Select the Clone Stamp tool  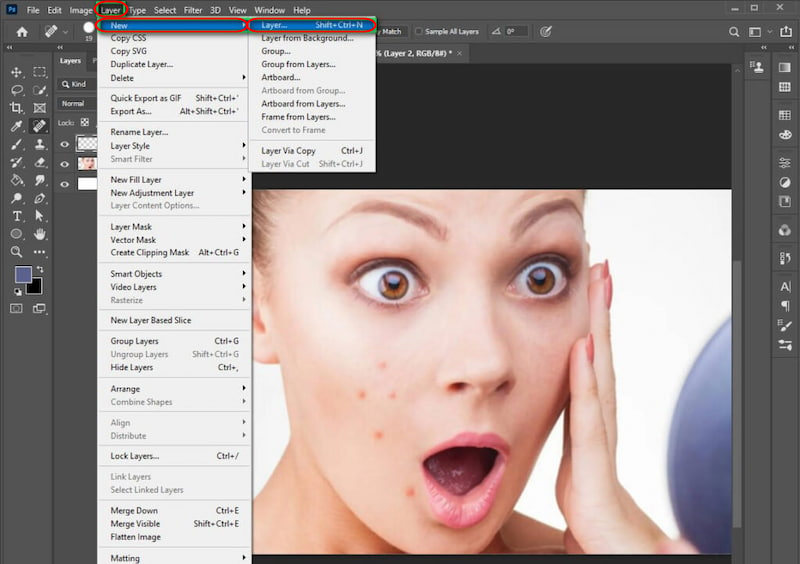point(39,144)
